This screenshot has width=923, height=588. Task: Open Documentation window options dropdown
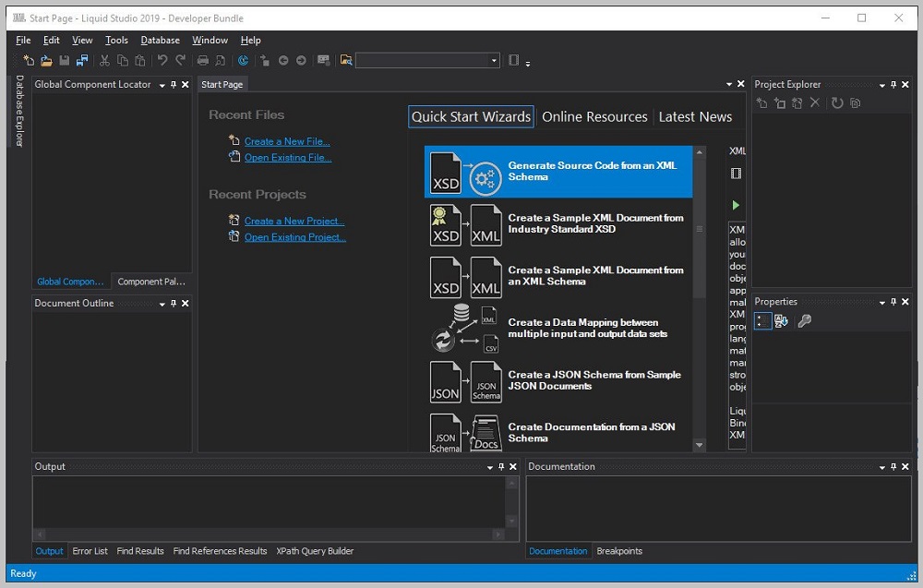pyautogui.click(x=881, y=467)
